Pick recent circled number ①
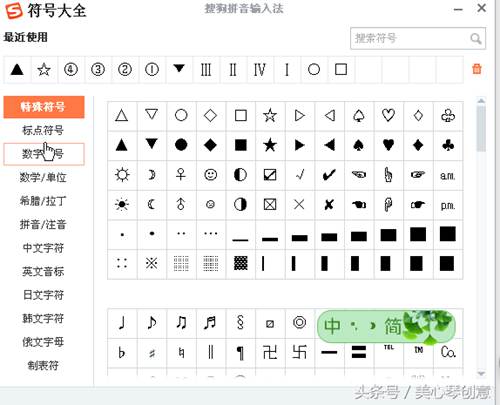This screenshot has width=500, height=405. click(152, 69)
